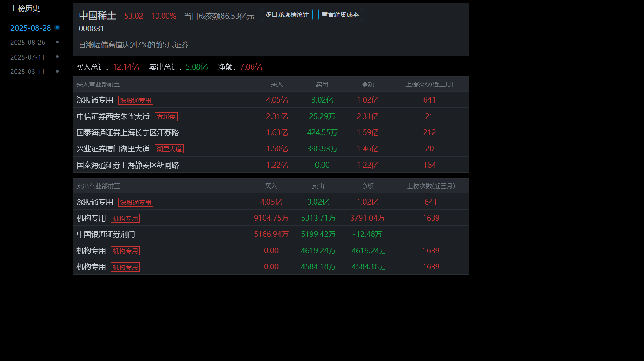Click the 买入总计 value 12.14亿
Viewport: 644px width, 361px height.
tap(126, 67)
